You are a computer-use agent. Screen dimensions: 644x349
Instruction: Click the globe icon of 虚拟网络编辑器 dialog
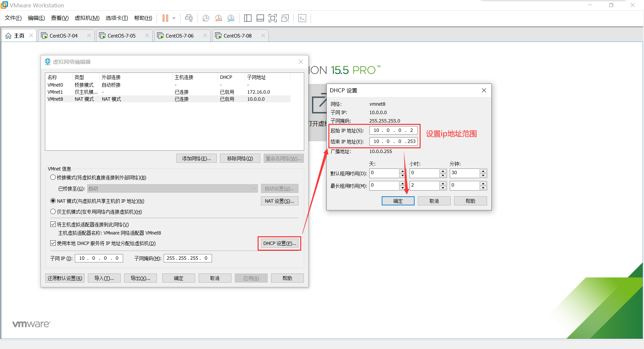click(x=48, y=62)
